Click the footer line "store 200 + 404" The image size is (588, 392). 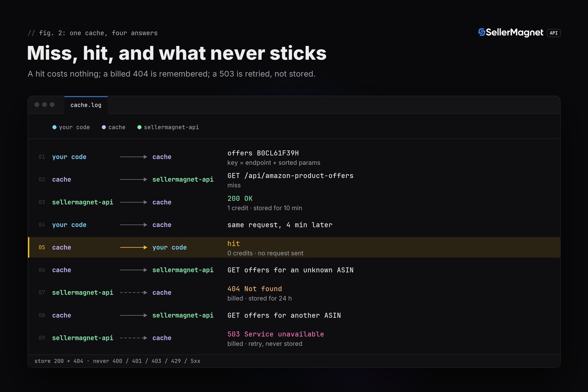(x=117, y=361)
